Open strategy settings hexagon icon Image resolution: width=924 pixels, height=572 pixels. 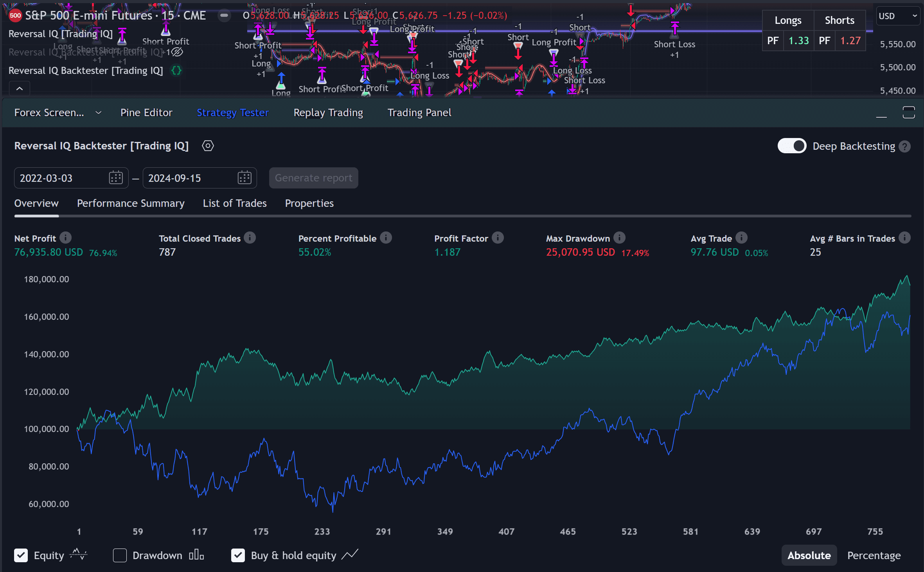(208, 146)
